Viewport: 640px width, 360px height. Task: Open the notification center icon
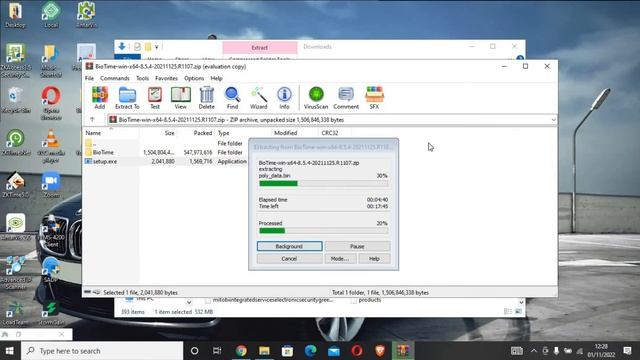[x=628, y=351]
